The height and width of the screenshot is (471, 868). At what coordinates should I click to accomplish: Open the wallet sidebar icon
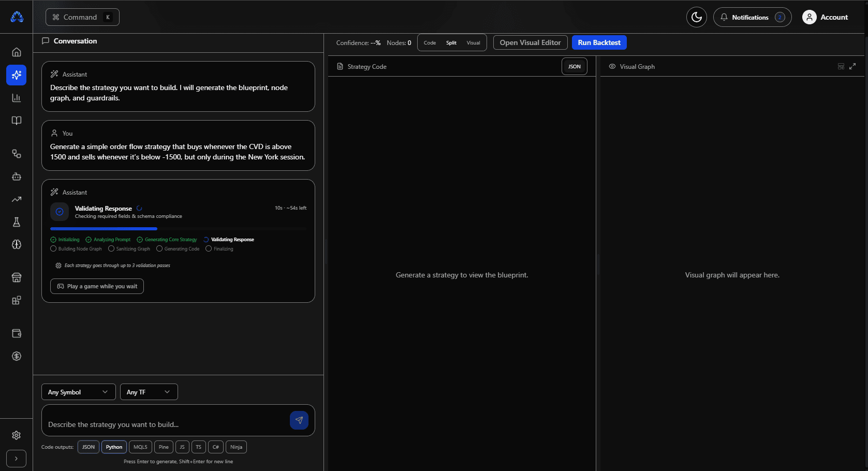point(17,333)
